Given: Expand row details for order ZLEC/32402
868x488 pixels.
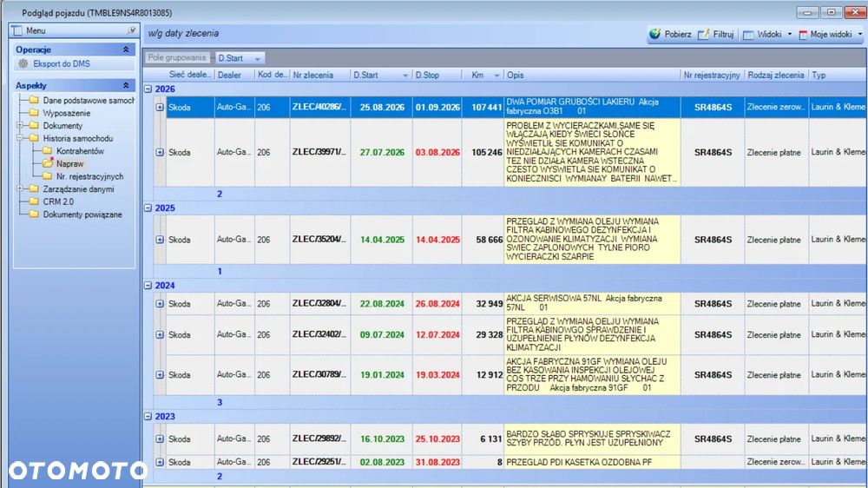Looking at the screenshot, I should tap(160, 334).
